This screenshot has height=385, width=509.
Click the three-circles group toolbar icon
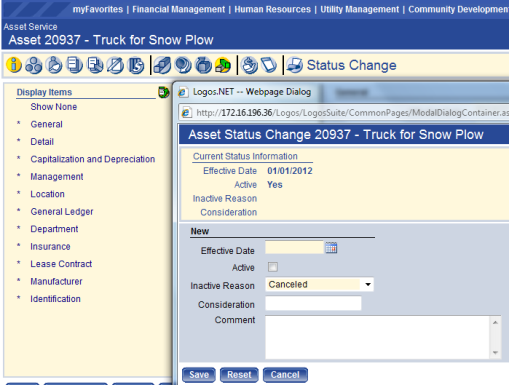(x=34, y=65)
